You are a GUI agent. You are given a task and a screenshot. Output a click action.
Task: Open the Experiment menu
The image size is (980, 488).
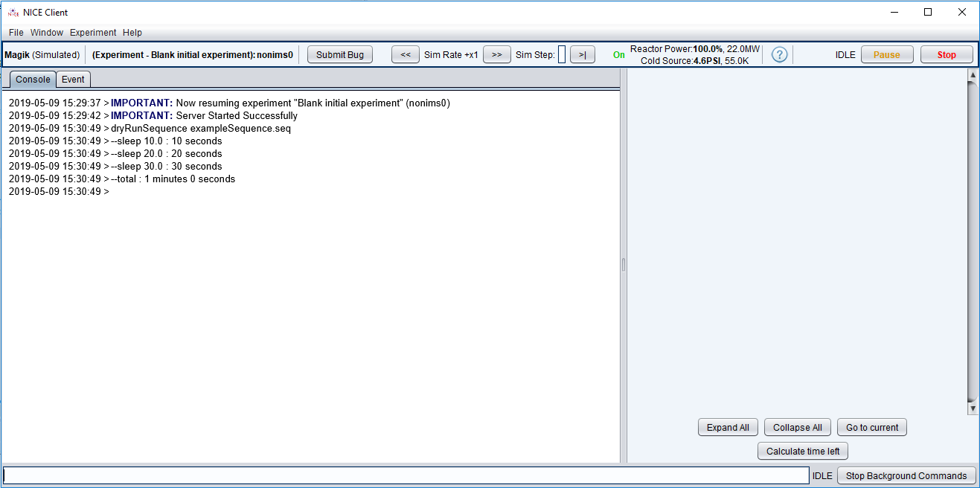[x=93, y=33]
